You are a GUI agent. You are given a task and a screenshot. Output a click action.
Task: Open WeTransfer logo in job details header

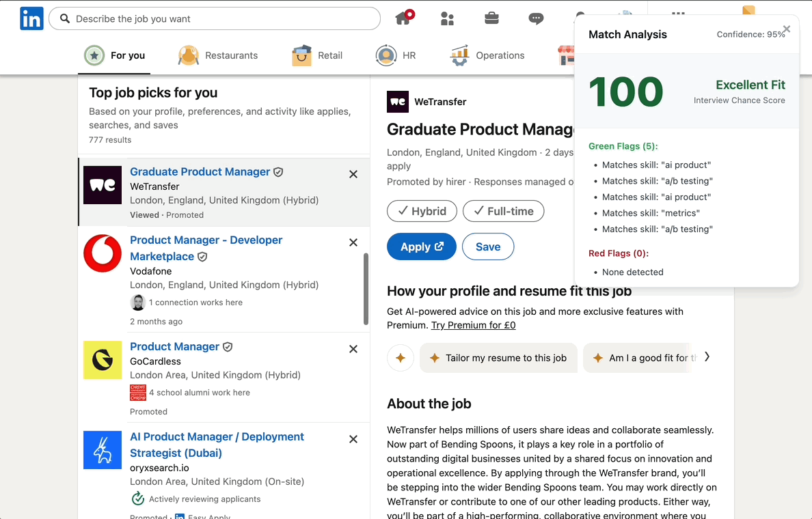pyautogui.click(x=398, y=102)
